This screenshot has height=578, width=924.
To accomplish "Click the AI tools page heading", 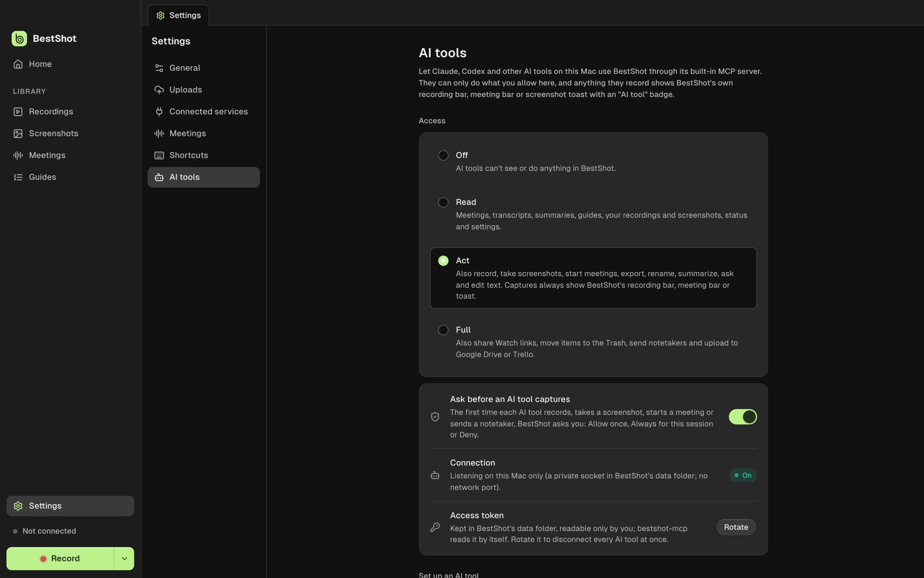I will [442, 53].
